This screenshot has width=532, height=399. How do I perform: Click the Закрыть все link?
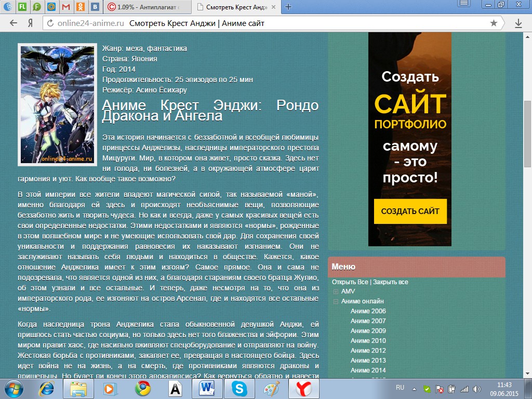click(391, 282)
